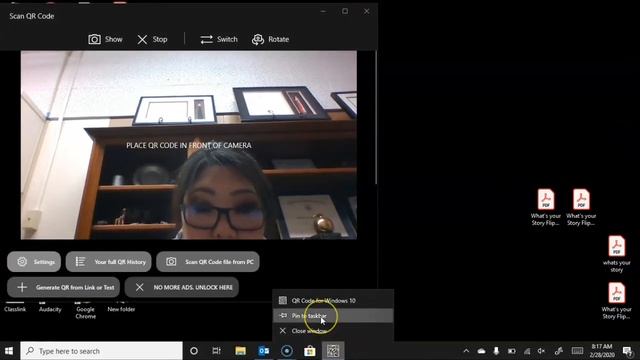Open the clock and date flyout
Image resolution: width=640 pixels, height=360 pixels.
602,351
